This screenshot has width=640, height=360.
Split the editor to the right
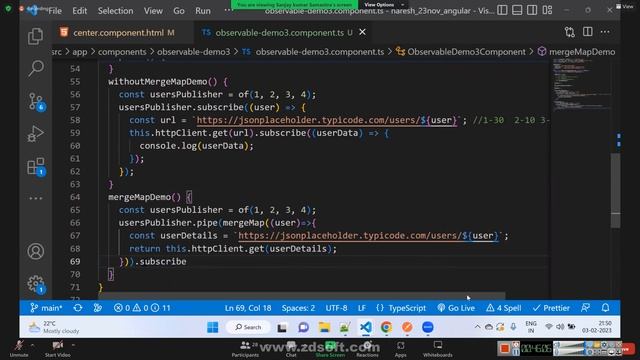pyautogui.click(x=587, y=32)
